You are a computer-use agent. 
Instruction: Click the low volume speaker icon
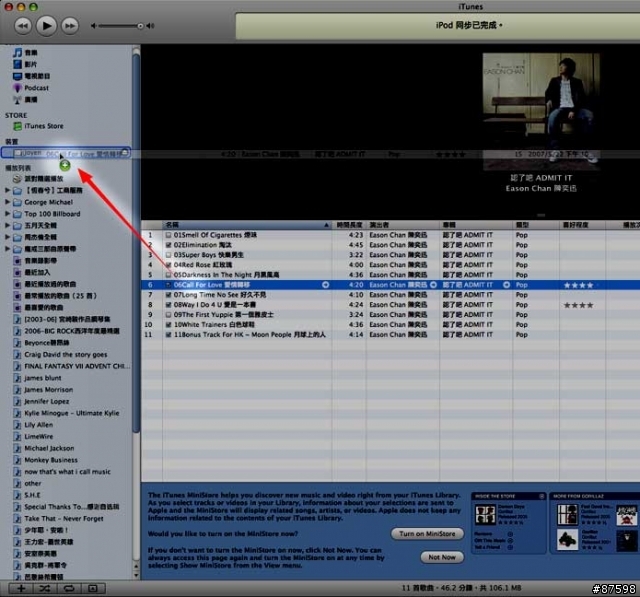(x=93, y=26)
